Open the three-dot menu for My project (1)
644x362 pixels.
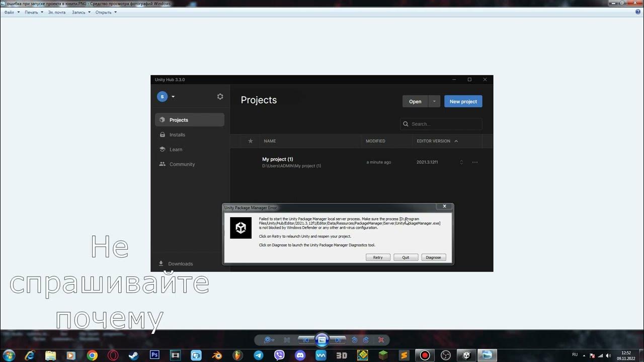[475, 162]
